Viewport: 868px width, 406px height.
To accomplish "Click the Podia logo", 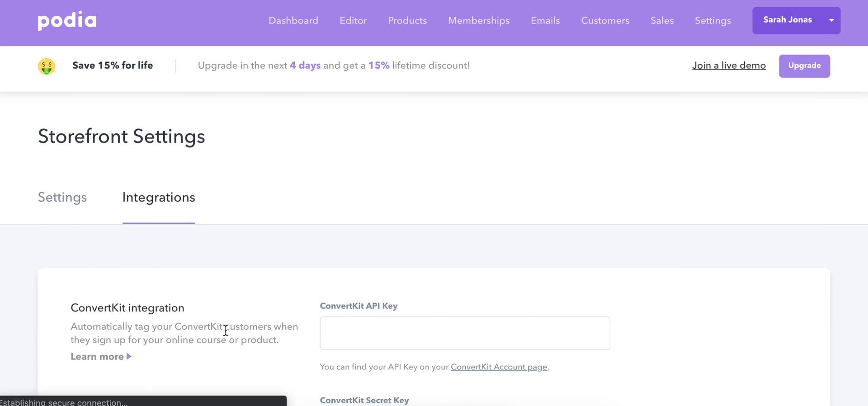I will tap(67, 21).
